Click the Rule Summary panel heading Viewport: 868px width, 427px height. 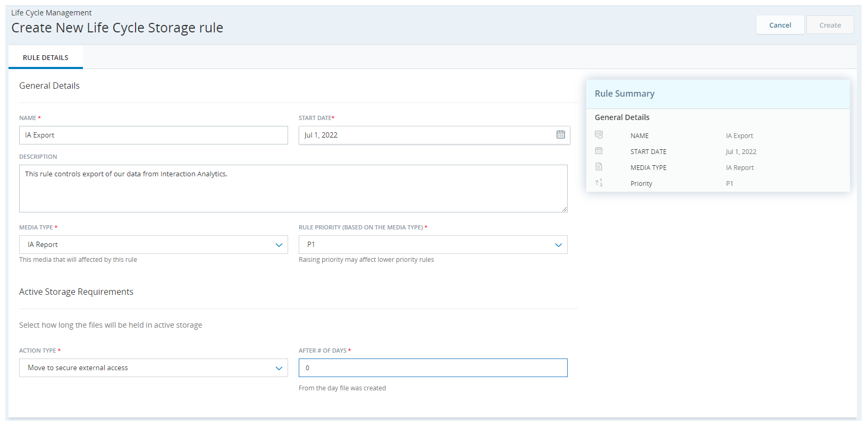625,93
